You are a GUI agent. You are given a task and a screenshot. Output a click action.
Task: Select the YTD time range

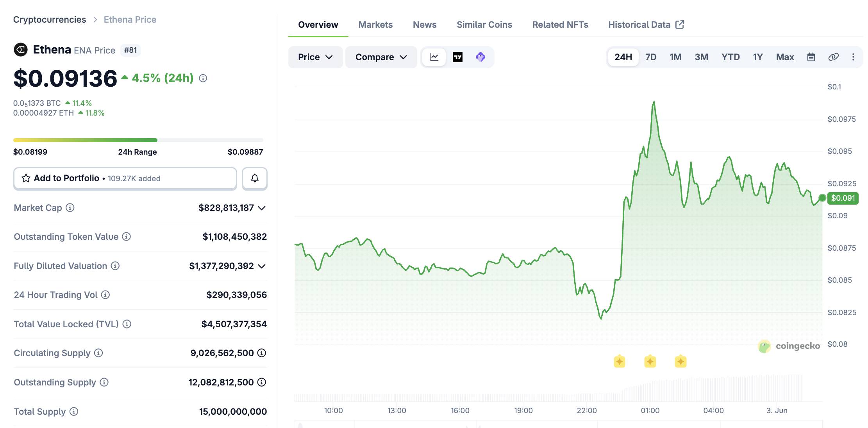click(730, 57)
